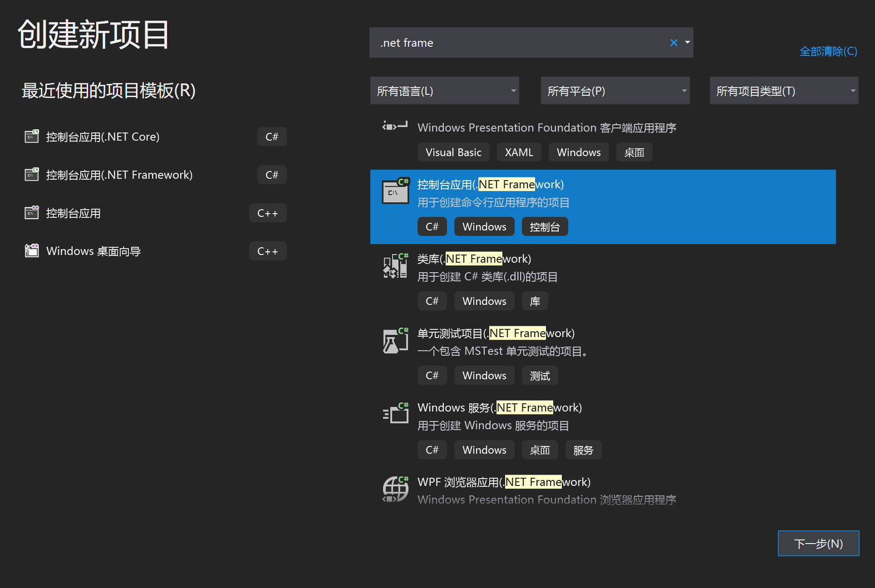The image size is (875, 588).
Task: Select the recent C++ console app template
Action: (x=74, y=213)
